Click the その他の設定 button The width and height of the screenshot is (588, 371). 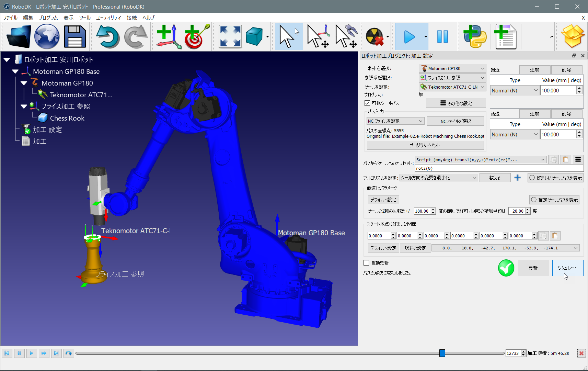pos(456,103)
